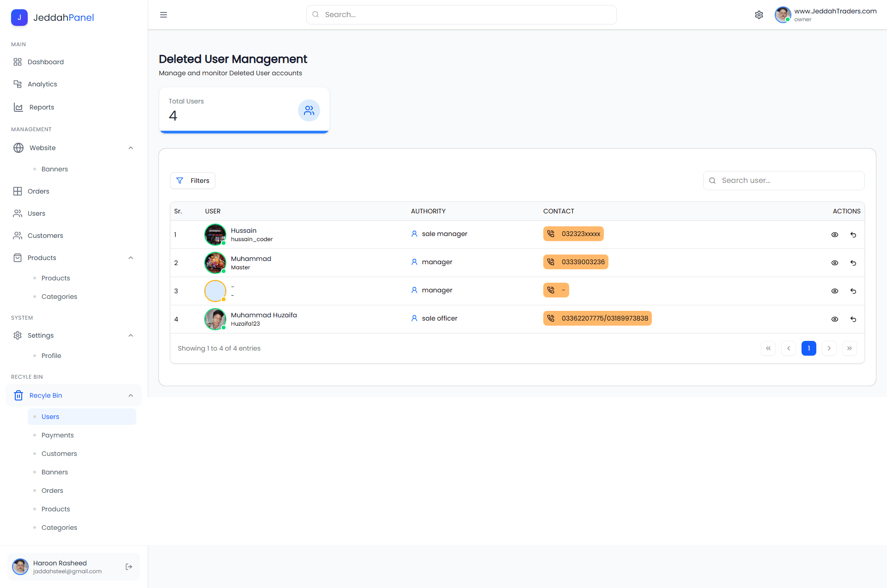Click the Settings gear icon in sidebar

click(18, 335)
